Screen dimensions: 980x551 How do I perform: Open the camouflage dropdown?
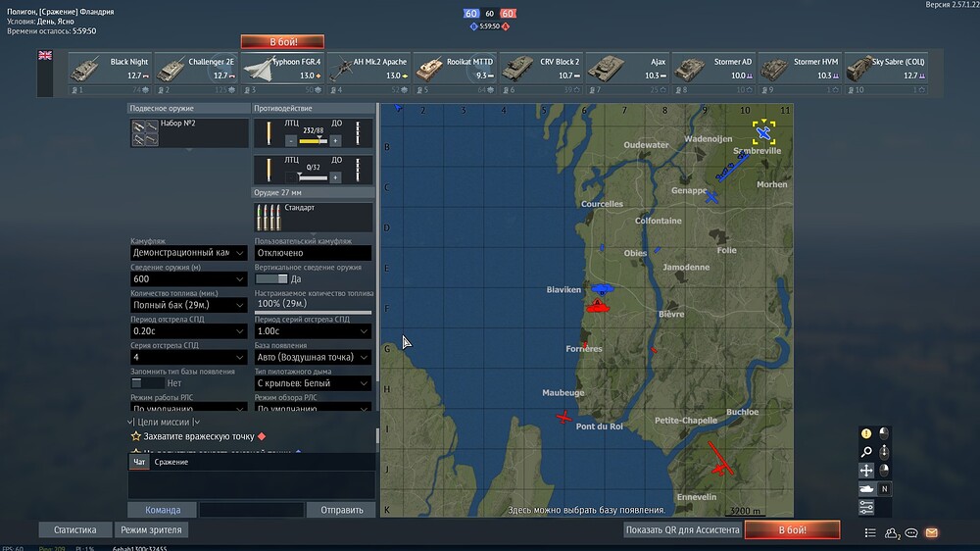(x=188, y=253)
